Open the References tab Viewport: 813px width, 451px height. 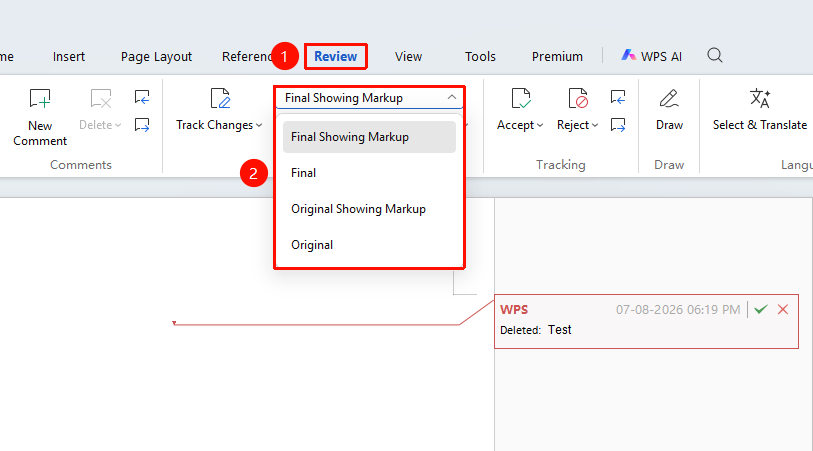[247, 57]
